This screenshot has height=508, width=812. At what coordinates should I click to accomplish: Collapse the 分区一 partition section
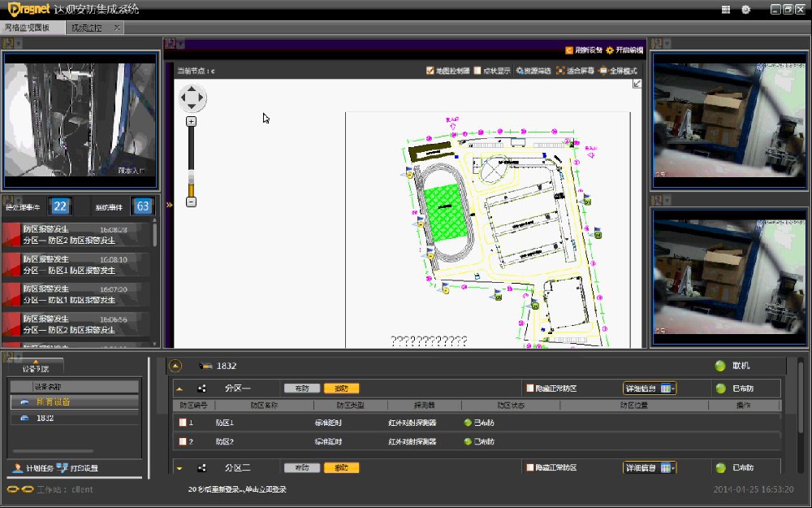[179, 389]
